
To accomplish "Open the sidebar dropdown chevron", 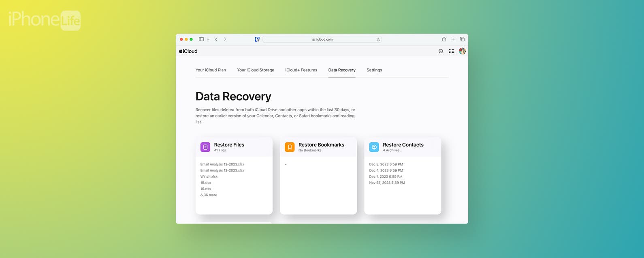I will pos(208,39).
